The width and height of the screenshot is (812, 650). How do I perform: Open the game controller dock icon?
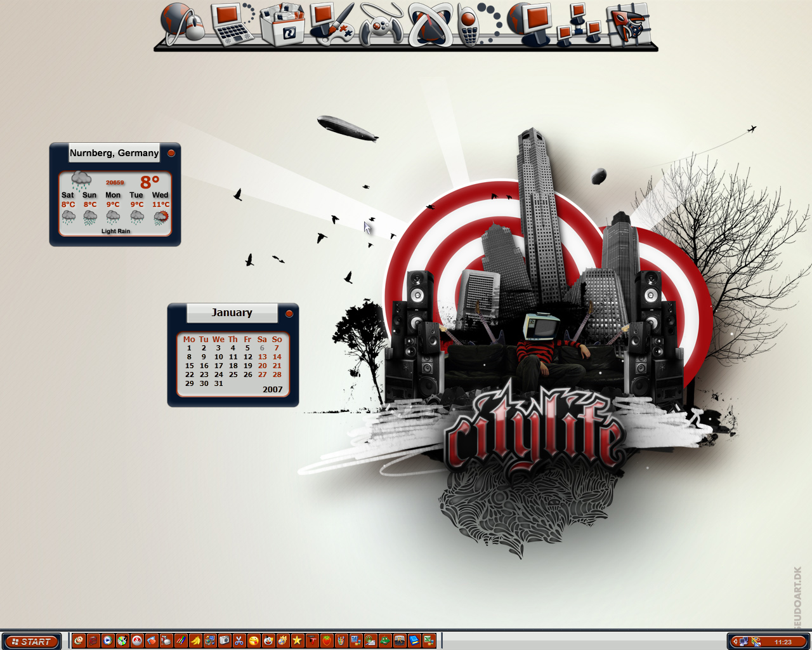coord(381,25)
